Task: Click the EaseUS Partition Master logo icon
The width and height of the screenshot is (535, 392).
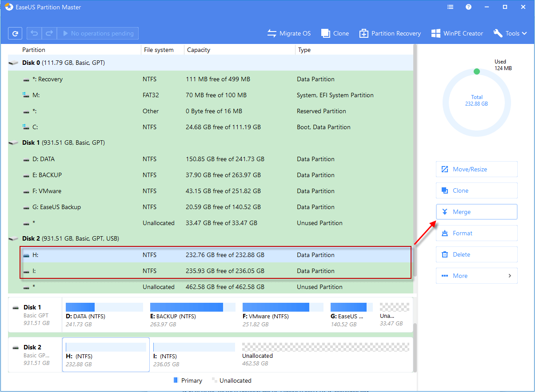Action: click(x=9, y=7)
